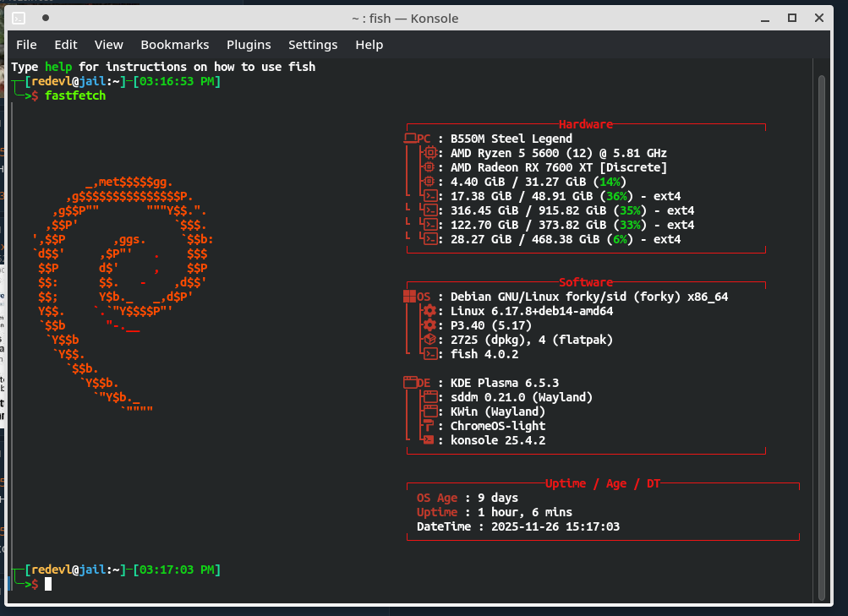
Task: Click the GPU icon beside Radeon RX 7600 XT
Action: coord(429,167)
